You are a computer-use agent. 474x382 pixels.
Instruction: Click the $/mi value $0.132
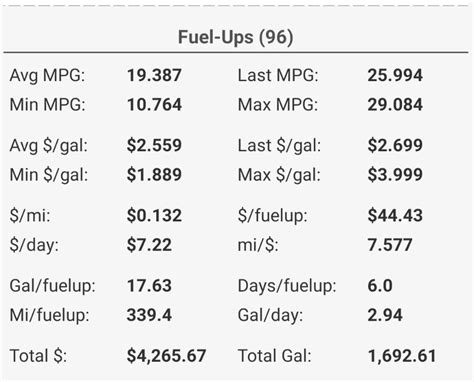tap(154, 215)
